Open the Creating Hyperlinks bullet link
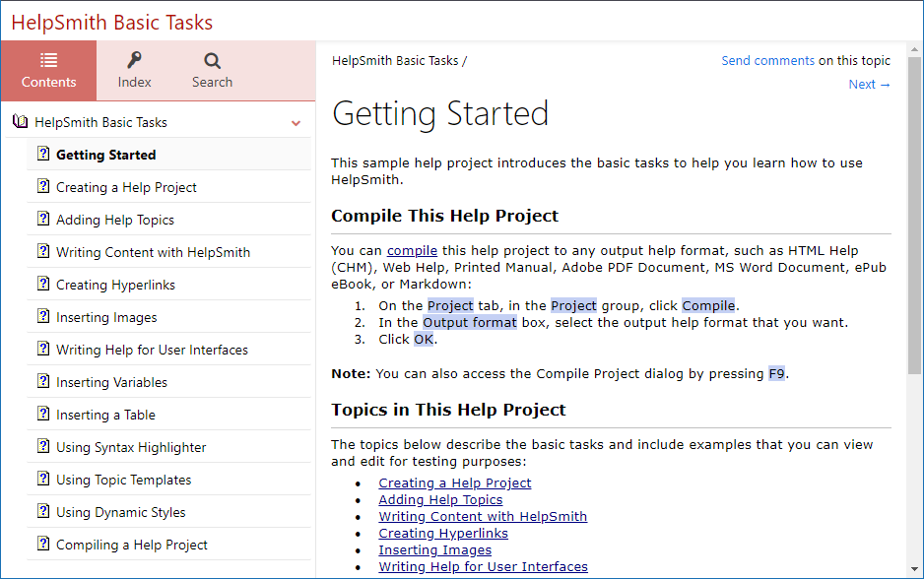The height and width of the screenshot is (579, 924). pos(442,533)
